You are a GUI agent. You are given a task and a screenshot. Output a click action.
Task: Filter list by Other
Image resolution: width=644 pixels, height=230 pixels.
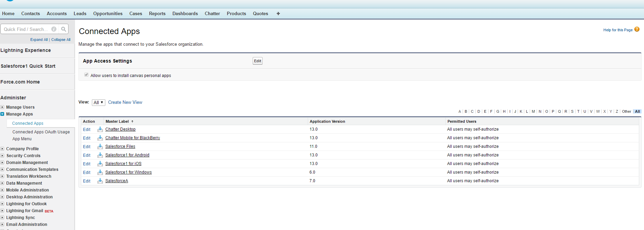(626, 111)
